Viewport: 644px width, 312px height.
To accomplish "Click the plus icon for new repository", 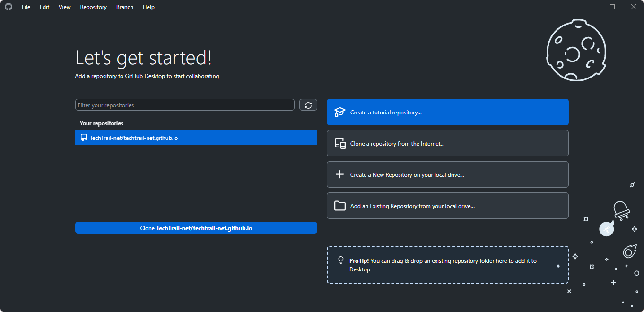I will click(339, 174).
